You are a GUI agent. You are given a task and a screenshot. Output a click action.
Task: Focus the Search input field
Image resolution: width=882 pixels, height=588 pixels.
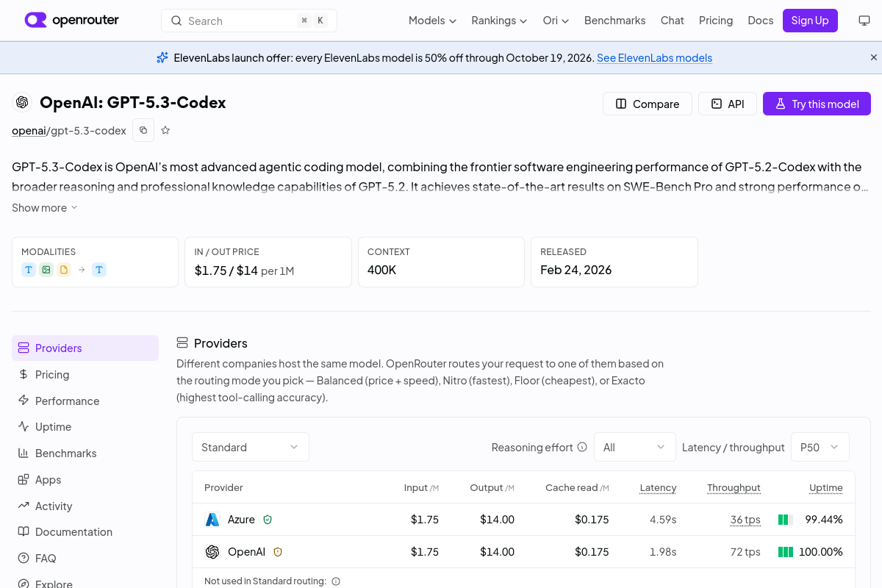[249, 21]
